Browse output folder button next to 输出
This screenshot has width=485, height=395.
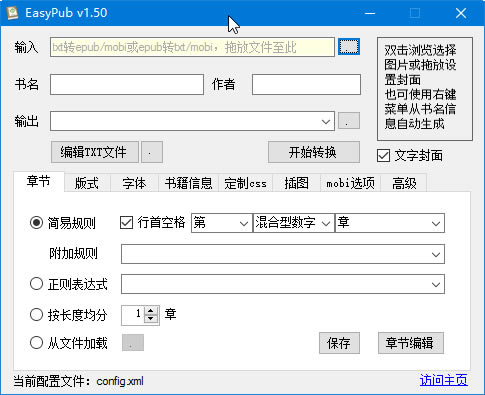[349, 121]
